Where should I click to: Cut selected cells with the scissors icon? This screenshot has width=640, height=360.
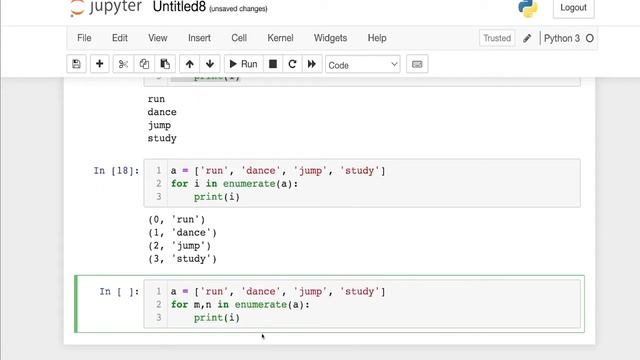(123, 64)
